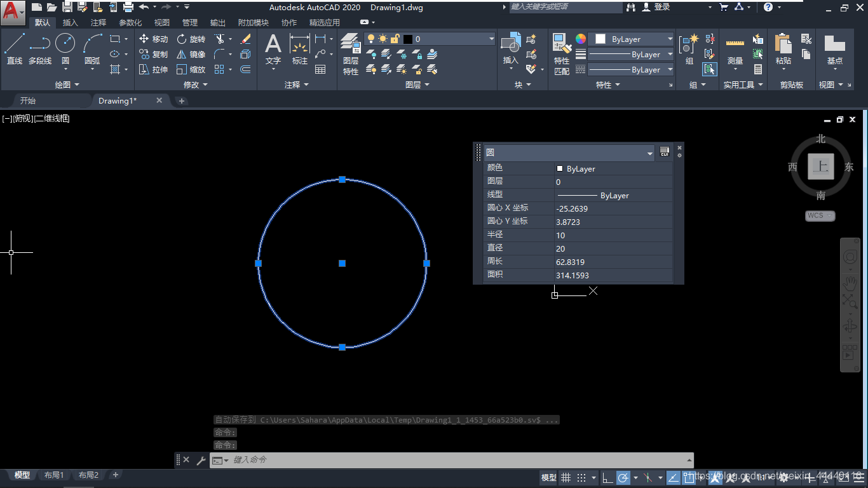Open linetype ByLayer dropdown
This screenshot has width=868, height=488.
631,69
